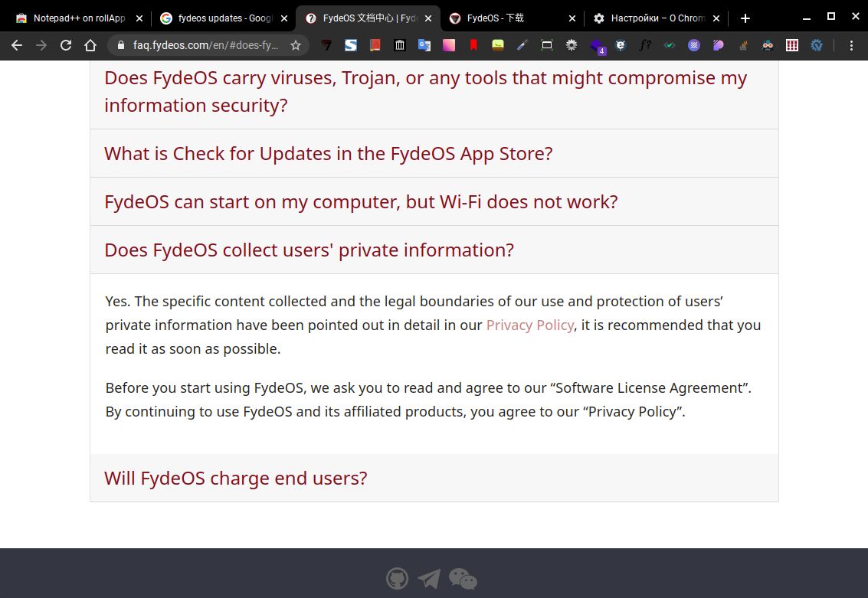Open the Chrome three-dot menu
This screenshot has height=598, width=868.
click(851, 45)
